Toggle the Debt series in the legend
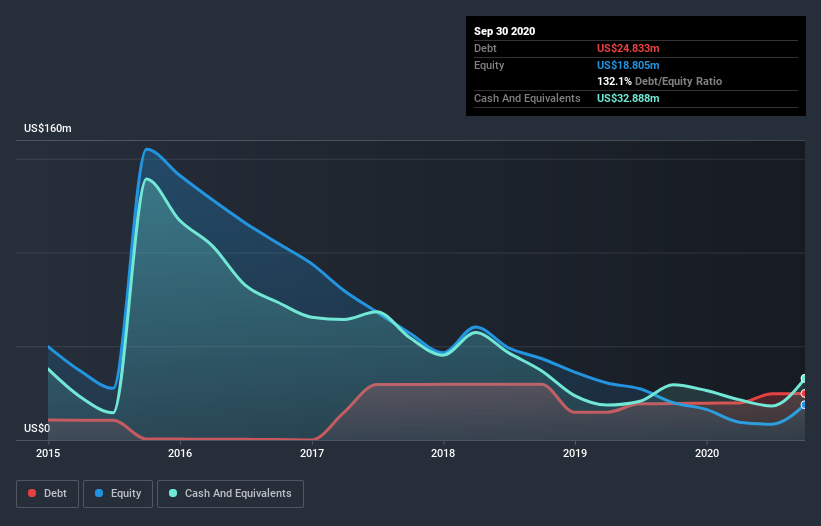Viewport: 821px width, 526px height. click(x=48, y=494)
